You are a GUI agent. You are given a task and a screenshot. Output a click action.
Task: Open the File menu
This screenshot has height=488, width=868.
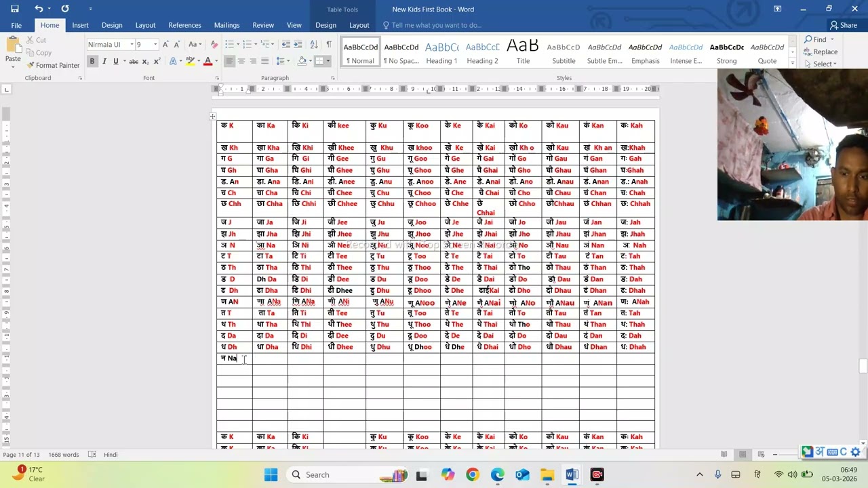pyautogui.click(x=16, y=25)
